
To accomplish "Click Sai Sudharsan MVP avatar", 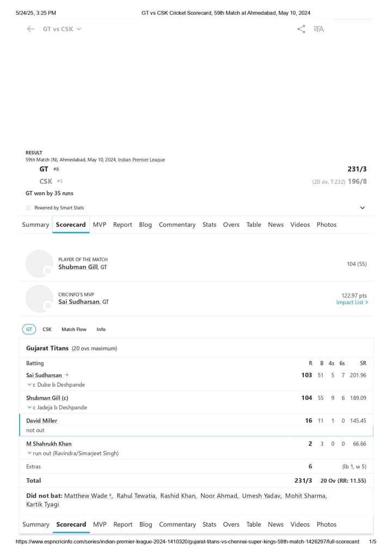I will click(x=39, y=299).
